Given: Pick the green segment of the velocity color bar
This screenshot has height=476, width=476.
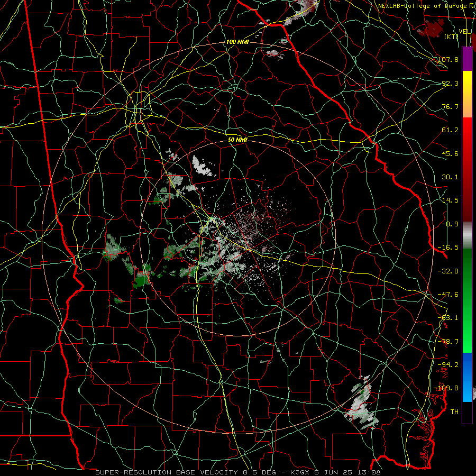Looking at the screenshot, I should 467,300.
